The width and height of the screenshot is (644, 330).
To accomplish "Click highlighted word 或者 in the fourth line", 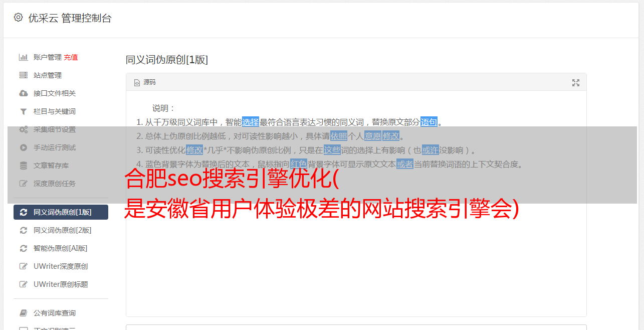I will (x=405, y=164).
